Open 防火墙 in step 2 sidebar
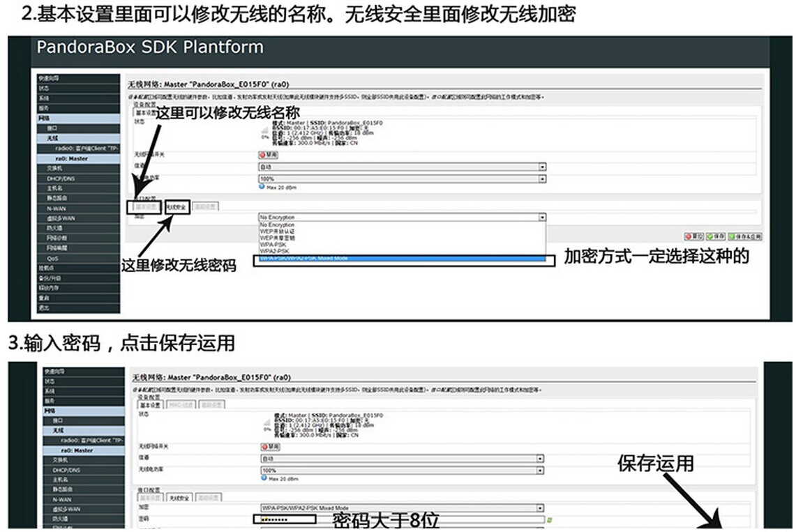The width and height of the screenshot is (796, 532). tap(78, 228)
